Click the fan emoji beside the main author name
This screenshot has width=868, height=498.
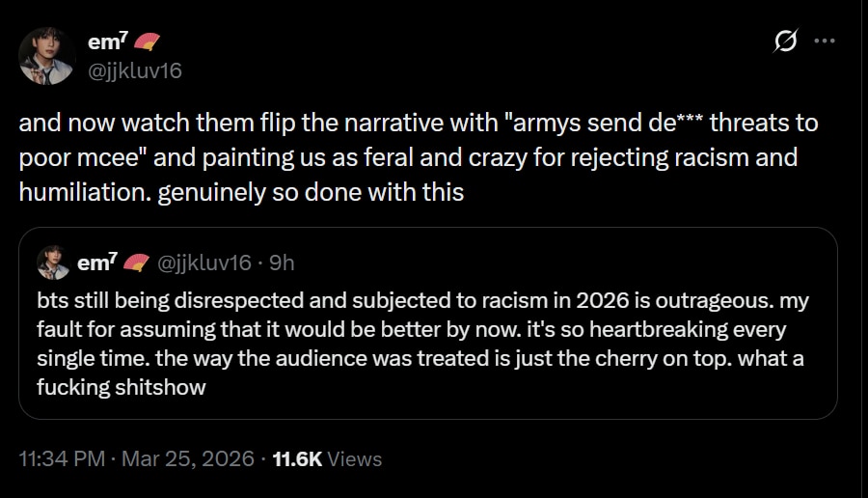pos(147,41)
